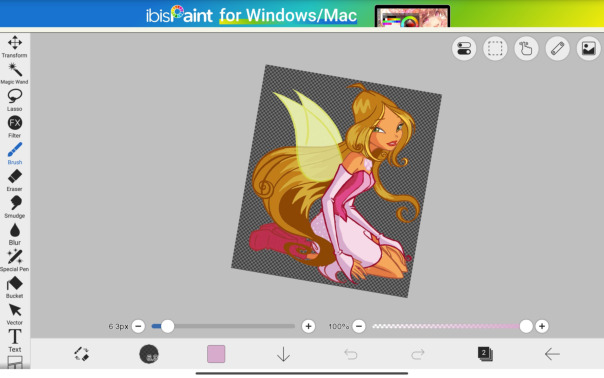Select the Vector tool
The height and width of the screenshot is (378, 604).
coord(15,314)
